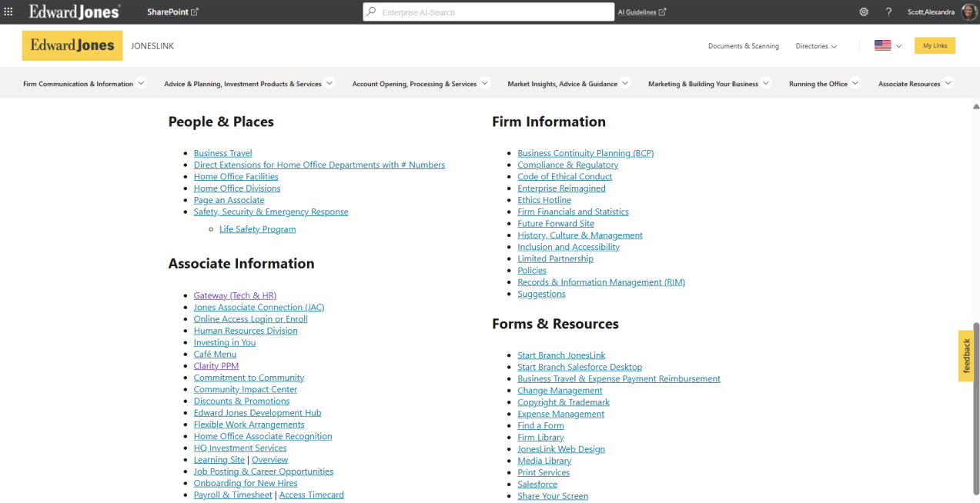Screen dimensions: 980x503
Task: Open the app launcher waffle icon
Action: coord(9,12)
